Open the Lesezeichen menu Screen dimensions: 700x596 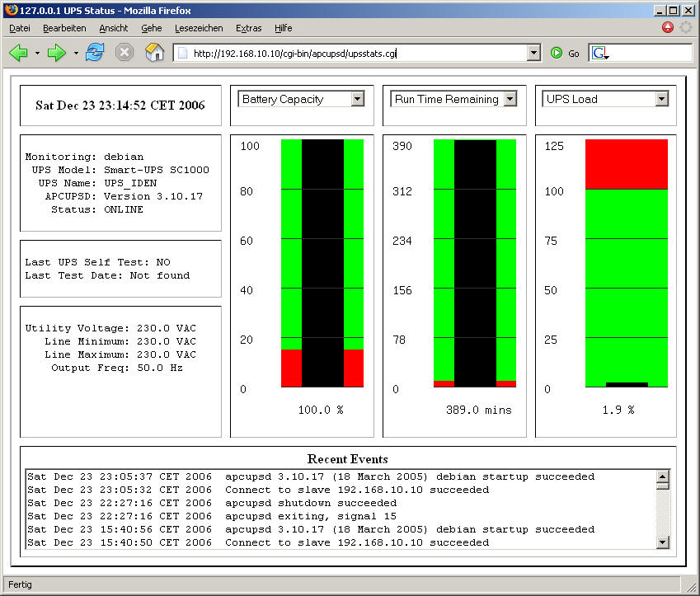click(199, 28)
